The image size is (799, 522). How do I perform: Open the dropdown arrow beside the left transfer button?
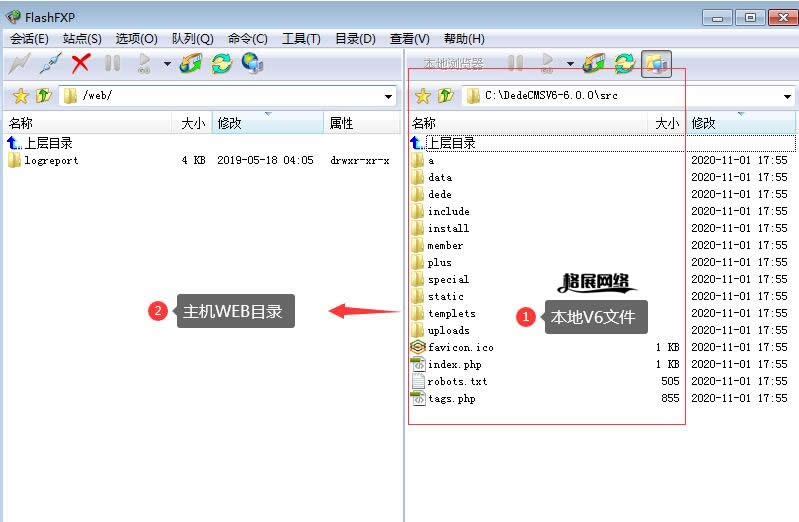click(167, 64)
